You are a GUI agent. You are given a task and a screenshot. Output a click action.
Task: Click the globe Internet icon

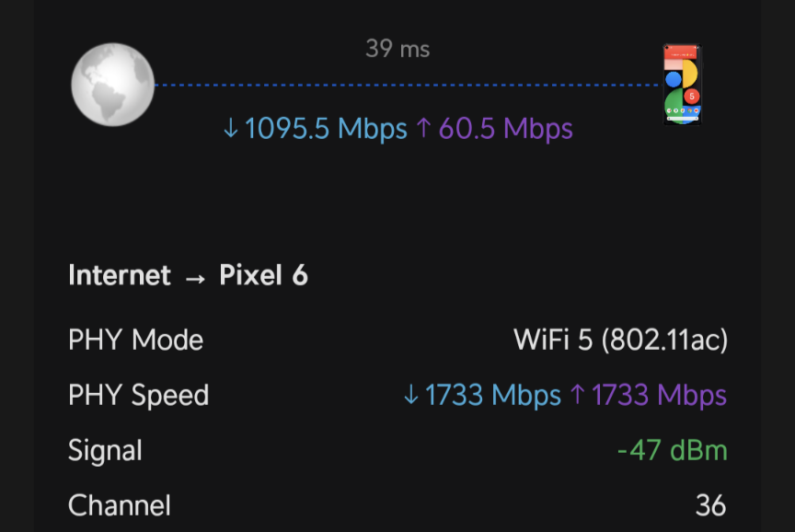[112, 84]
